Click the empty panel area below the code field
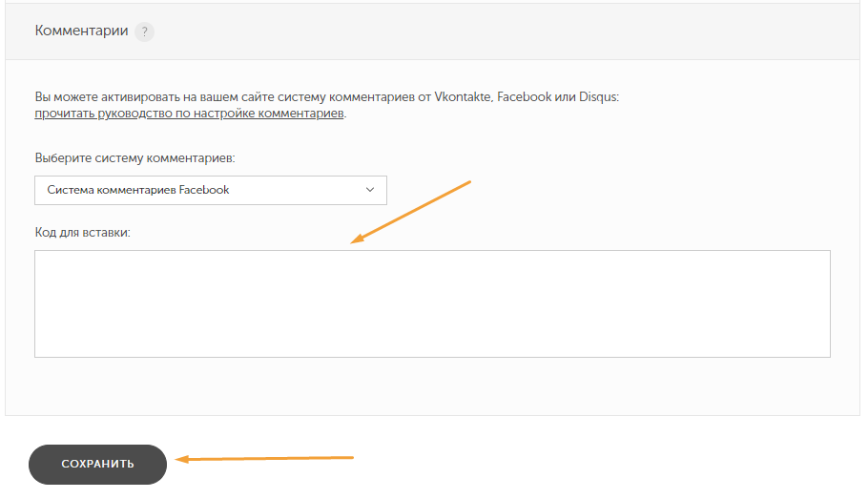Screen dimensions: 868x499 (x=432, y=386)
